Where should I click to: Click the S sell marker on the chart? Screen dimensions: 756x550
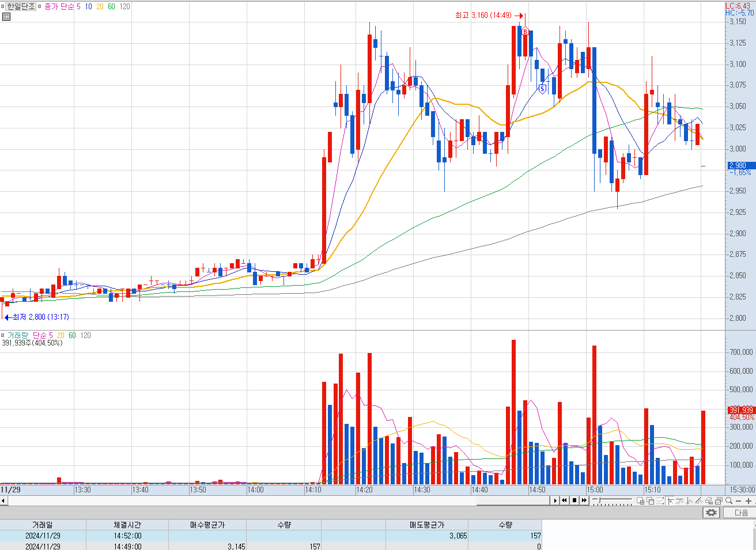[542, 89]
